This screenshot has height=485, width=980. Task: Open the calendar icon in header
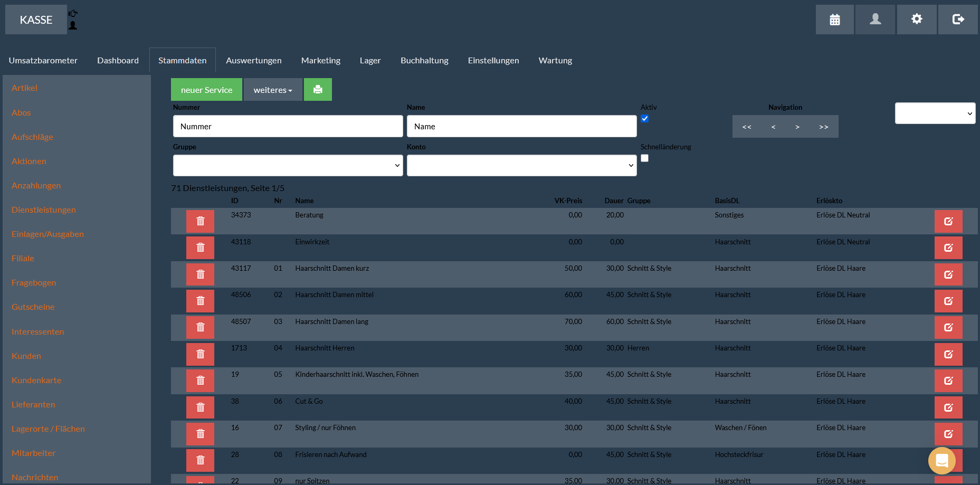[x=834, y=20]
